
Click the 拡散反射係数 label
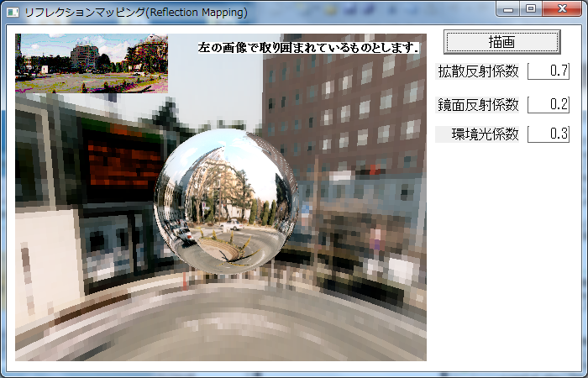pos(477,71)
